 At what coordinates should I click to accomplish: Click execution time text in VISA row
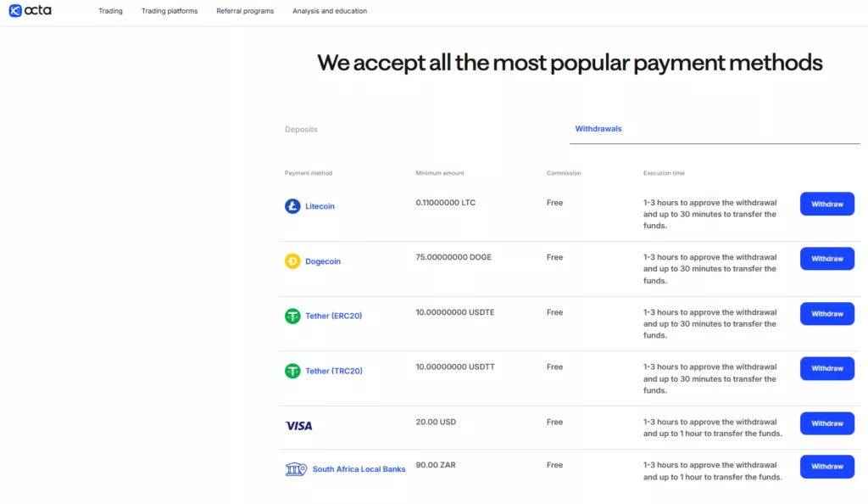[x=712, y=428]
